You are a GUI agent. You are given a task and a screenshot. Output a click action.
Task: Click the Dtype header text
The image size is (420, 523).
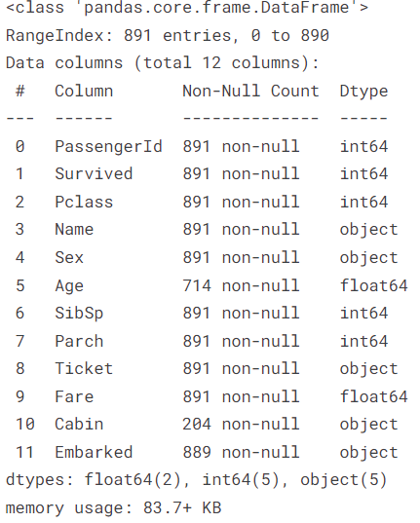(x=363, y=92)
